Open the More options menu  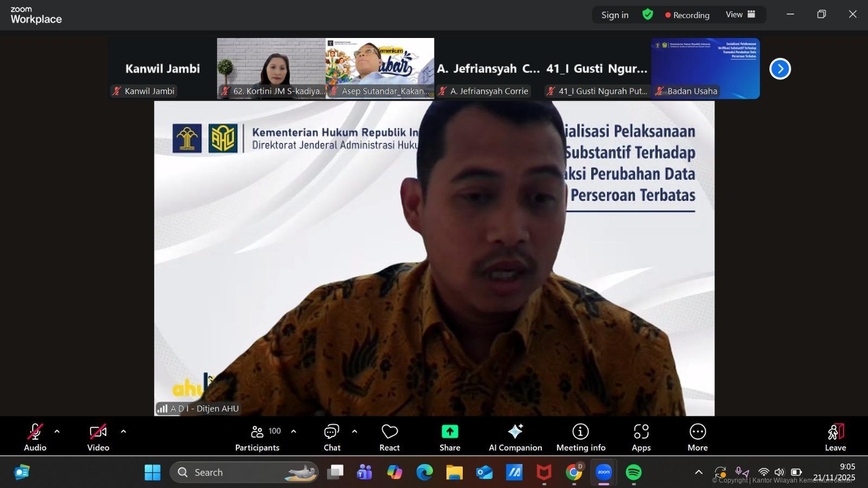click(697, 437)
